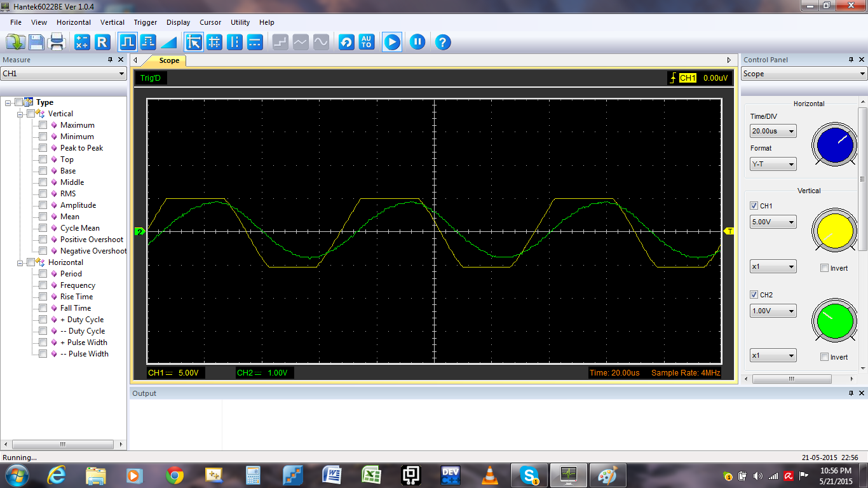Click the green arrow folder toolbar icon

click(15, 43)
